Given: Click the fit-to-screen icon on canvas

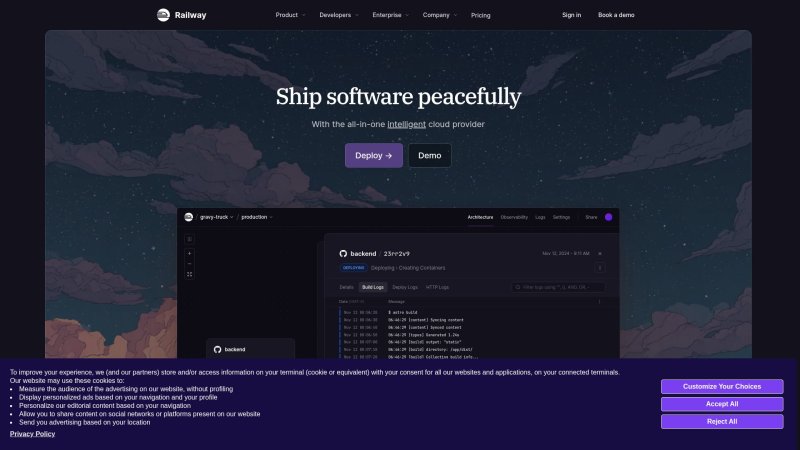Looking at the screenshot, I should [x=189, y=274].
